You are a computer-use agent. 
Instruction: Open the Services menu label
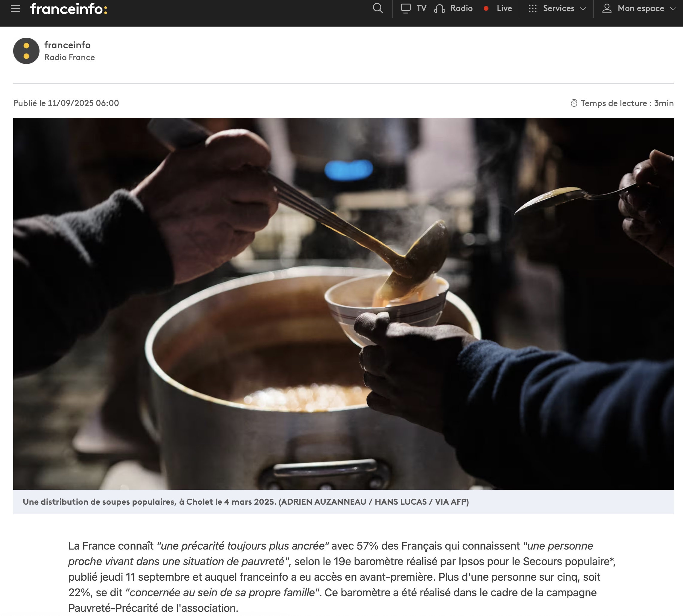coord(559,8)
